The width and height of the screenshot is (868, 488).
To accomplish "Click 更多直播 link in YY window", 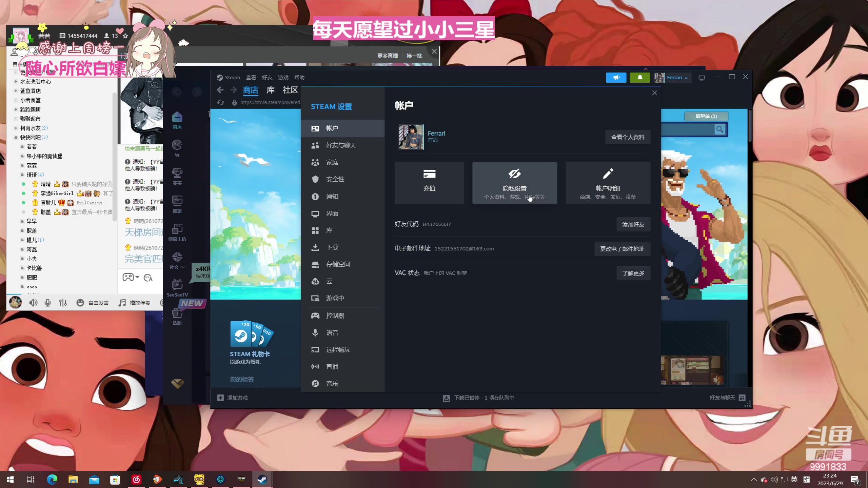I will pyautogui.click(x=388, y=56).
